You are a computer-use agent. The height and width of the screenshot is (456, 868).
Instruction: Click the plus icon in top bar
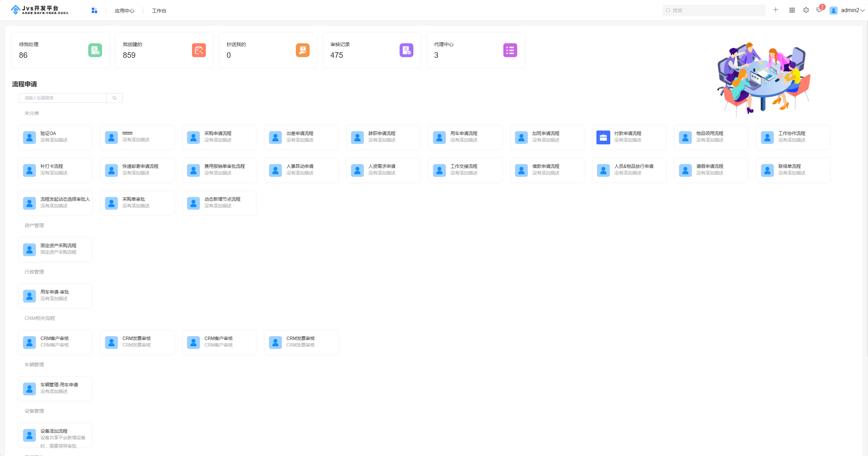click(776, 10)
